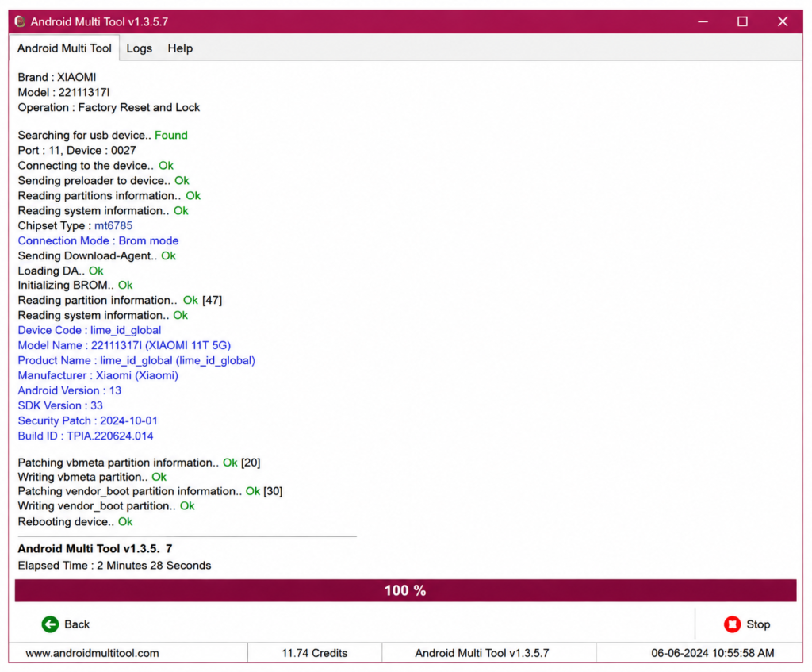Click Patching vendor_boot partition information line
This screenshot has height=672, width=812.
coord(150,490)
